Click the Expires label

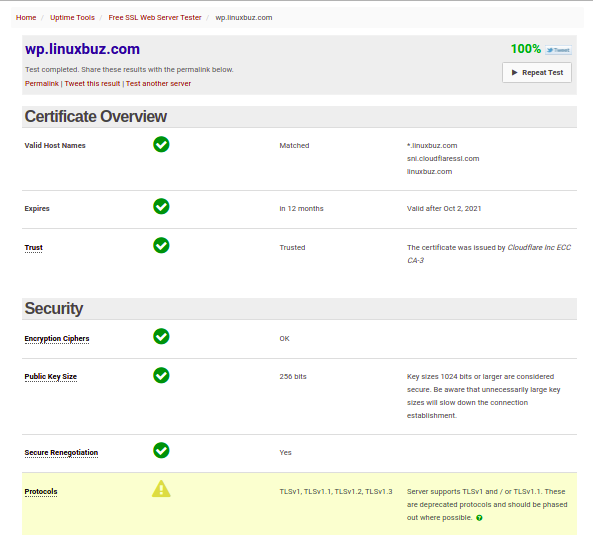coord(37,209)
